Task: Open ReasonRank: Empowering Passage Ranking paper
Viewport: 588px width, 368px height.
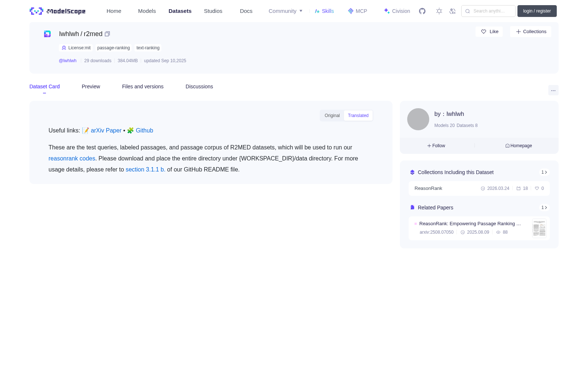Action: click(470, 224)
